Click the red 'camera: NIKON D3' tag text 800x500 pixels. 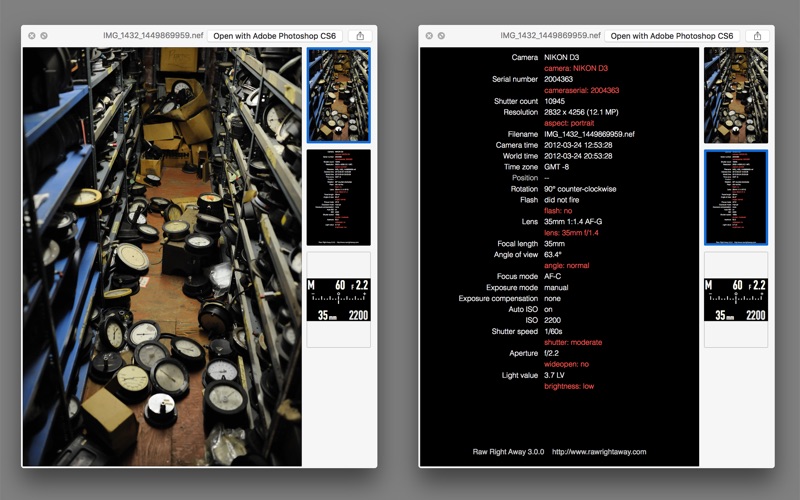pyautogui.click(x=576, y=68)
